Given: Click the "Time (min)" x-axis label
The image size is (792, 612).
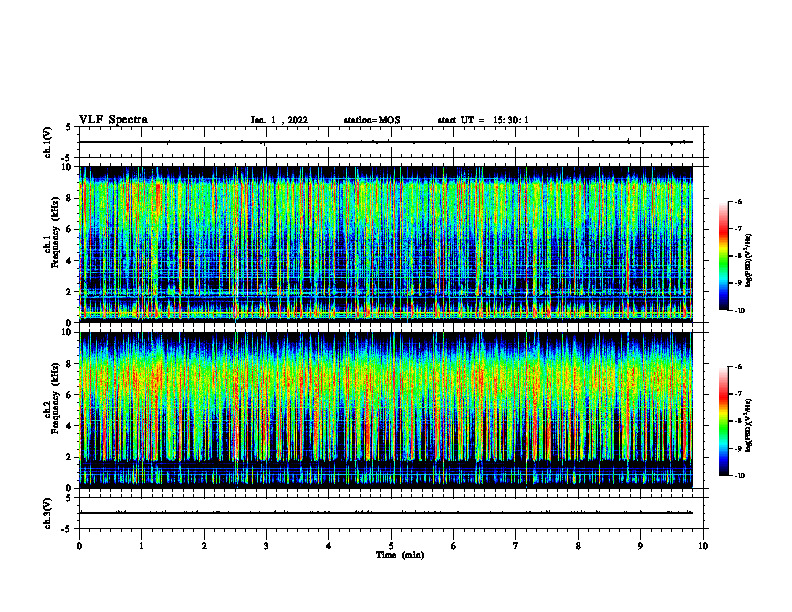Looking at the screenshot, I should point(400,555).
